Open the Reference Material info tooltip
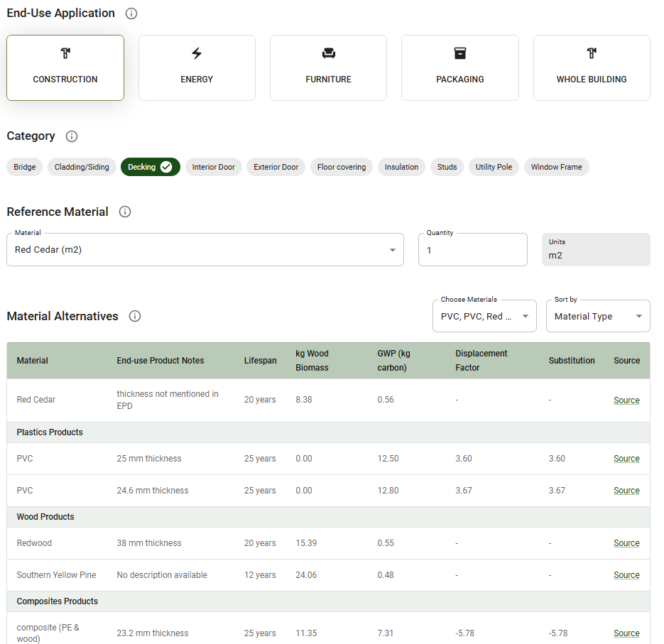This screenshot has height=644, width=664. 125,212
